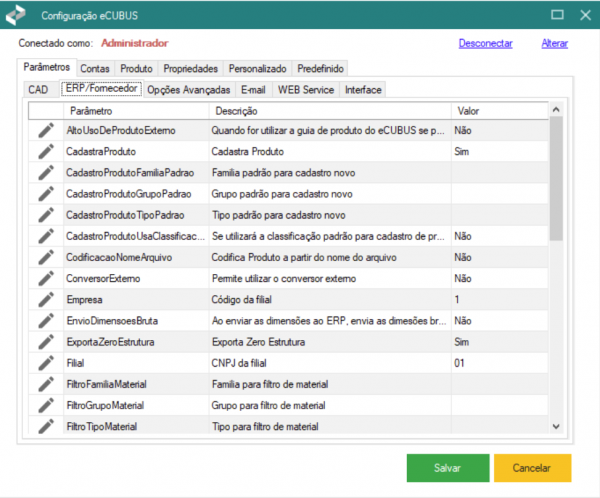Click the Parâmetro column header
The height and width of the screenshot is (498, 600).
point(136,111)
